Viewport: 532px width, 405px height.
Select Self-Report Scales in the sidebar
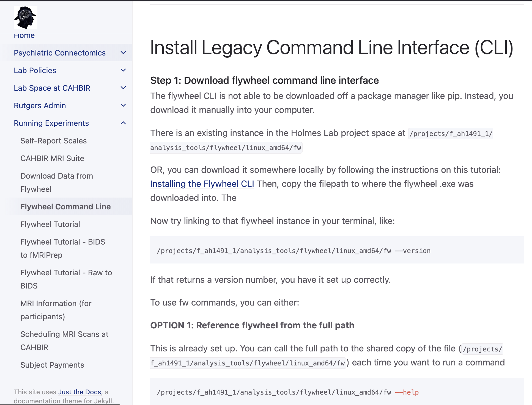53,140
